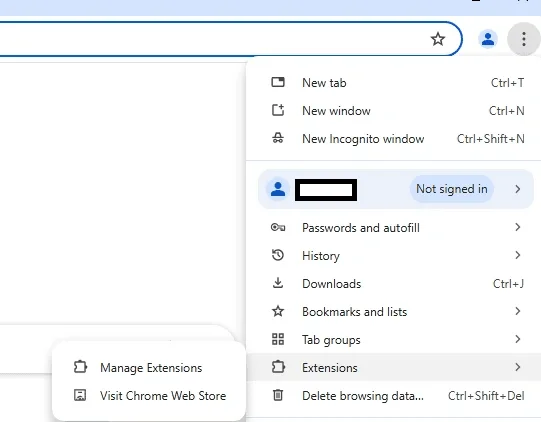Click the Ctrl+J shortcut text
Image resolution: width=541 pixels, height=422 pixels.
click(x=508, y=284)
